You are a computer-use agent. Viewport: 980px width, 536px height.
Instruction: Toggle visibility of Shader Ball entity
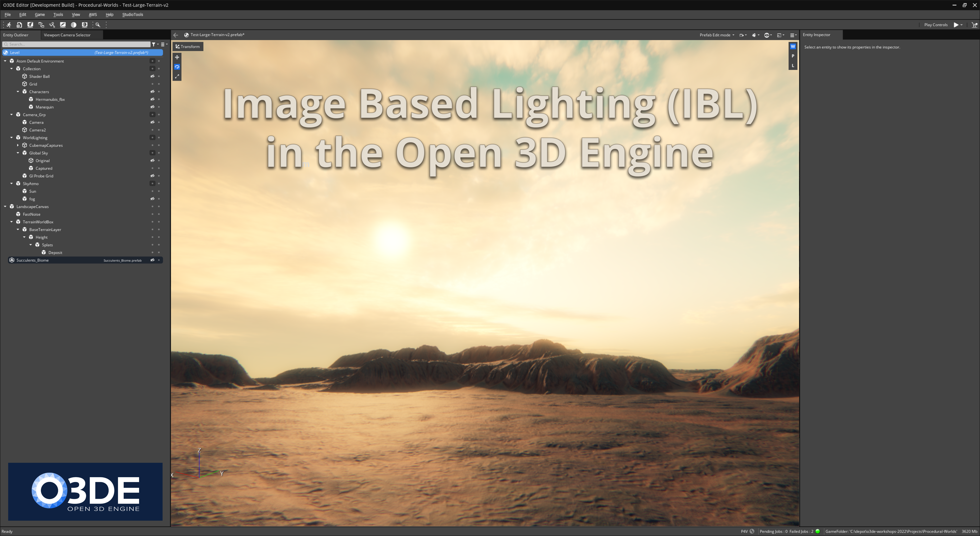click(x=151, y=76)
